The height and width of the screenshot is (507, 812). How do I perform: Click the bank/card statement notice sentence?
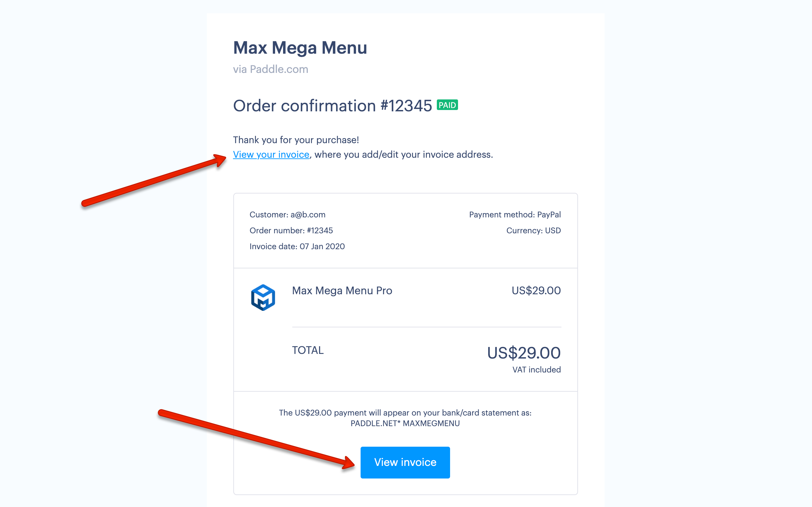[x=405, y=413]
